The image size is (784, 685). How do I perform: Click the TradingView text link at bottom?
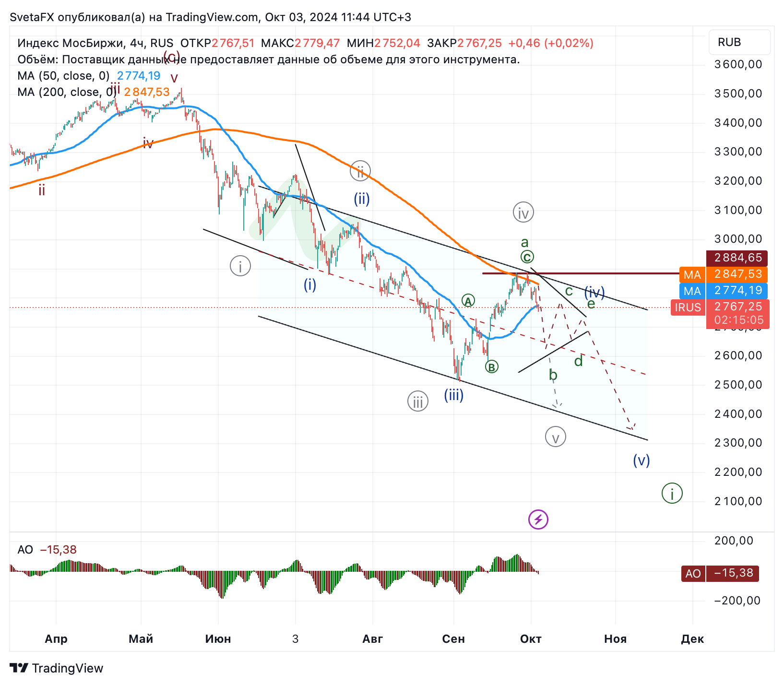pos(67,668)
